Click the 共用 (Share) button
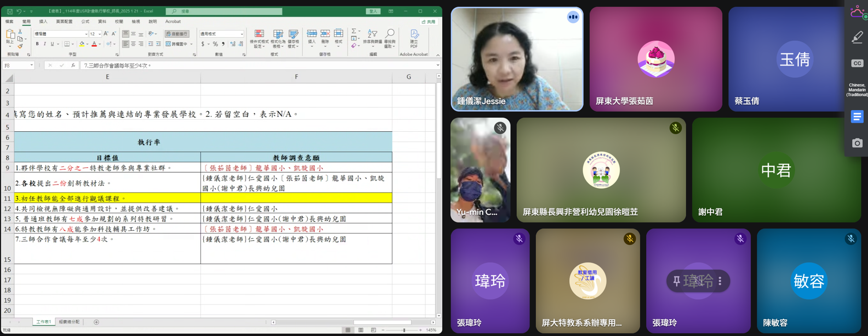868x336 pixels. click(x=429, y=22)
